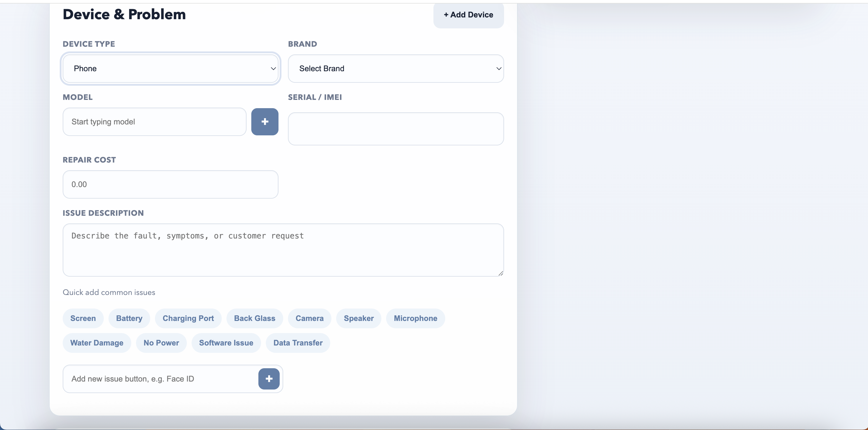Click plus icon to add new issue button
Image resolution: width=868 pixels, height=430 pixels.
click(268, 379)
